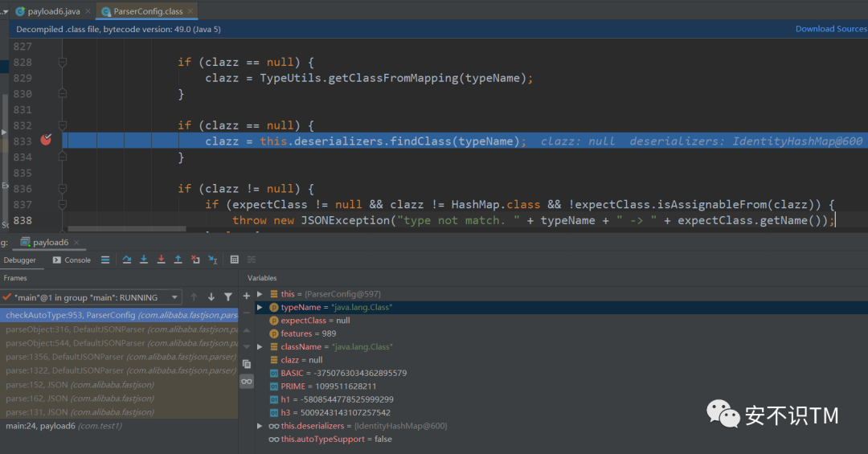
Task: Click the Step Into icon
Action: coord(144,260)
